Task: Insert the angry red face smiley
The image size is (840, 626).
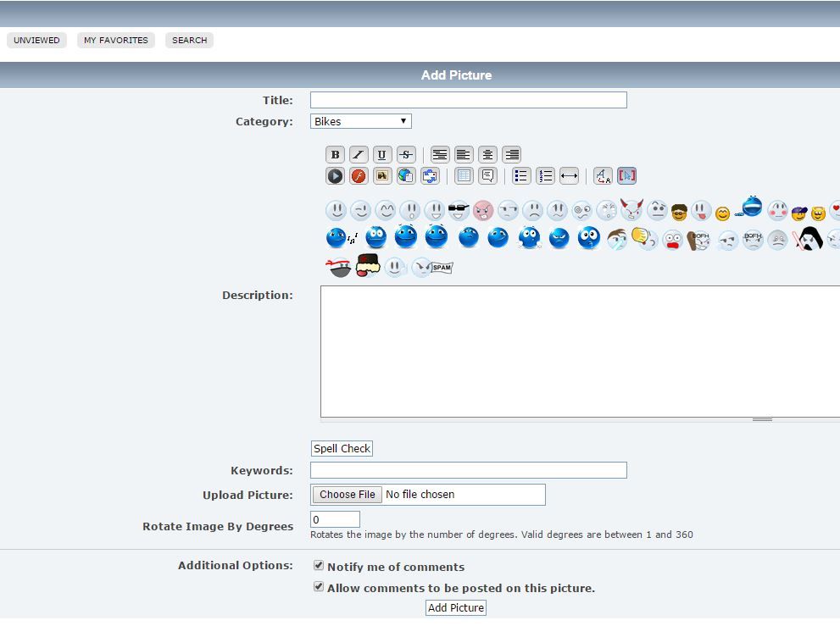Action: click(x=483, y=210)
